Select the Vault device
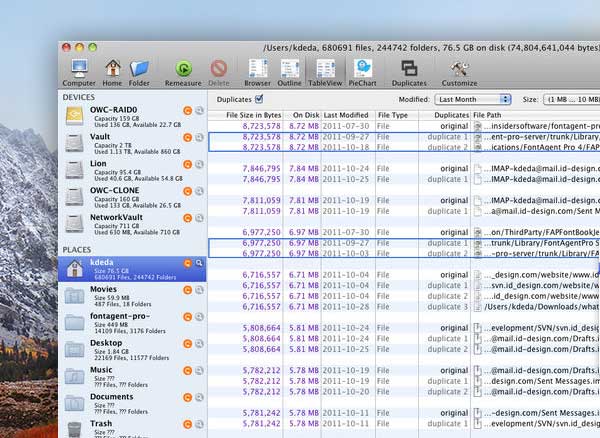 (132, 143)
